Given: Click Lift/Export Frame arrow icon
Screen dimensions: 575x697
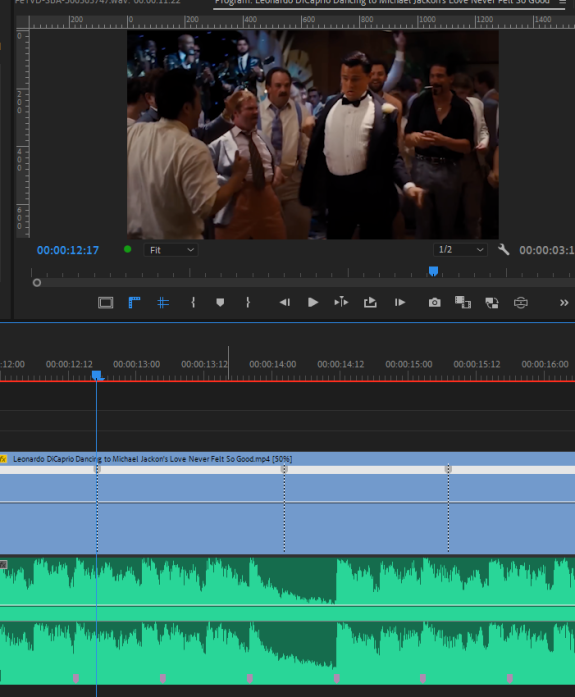Looking at the screenshot, I should pyautogui.click(x=370, y=303).
